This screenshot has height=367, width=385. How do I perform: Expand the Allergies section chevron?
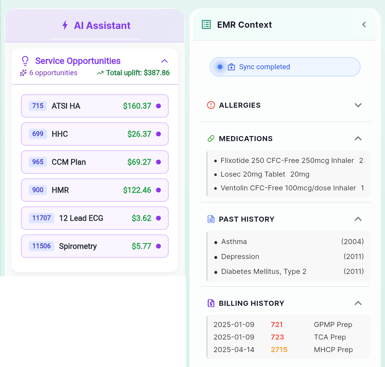[358, 105]
